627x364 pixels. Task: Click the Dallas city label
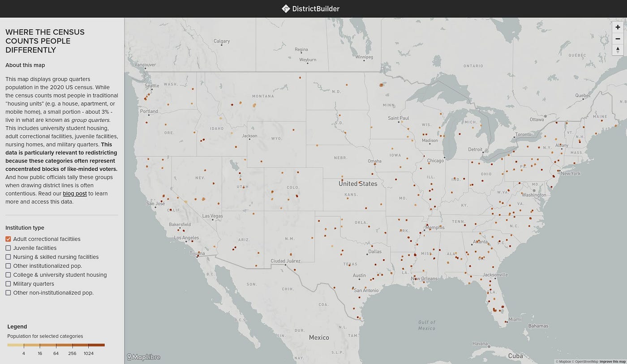[375, 252]
